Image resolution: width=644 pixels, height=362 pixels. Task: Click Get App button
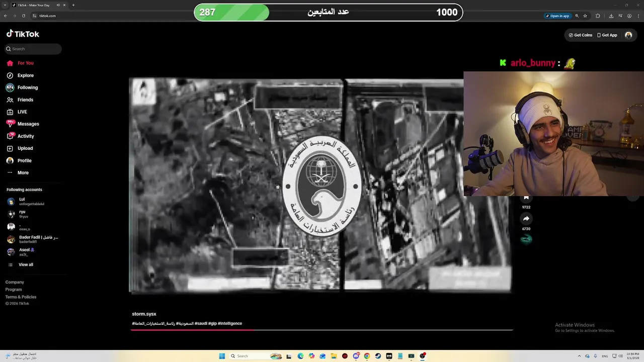(x=607, y=35)
